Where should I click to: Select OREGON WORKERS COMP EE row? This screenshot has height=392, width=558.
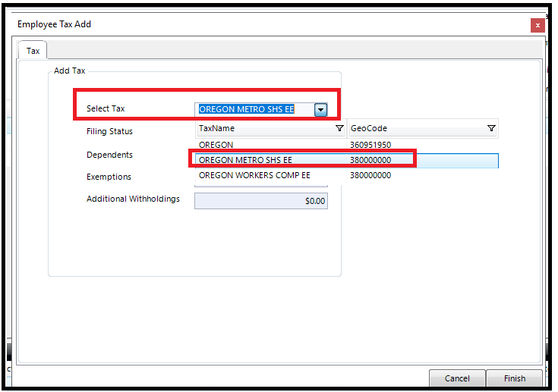[347, 175]
